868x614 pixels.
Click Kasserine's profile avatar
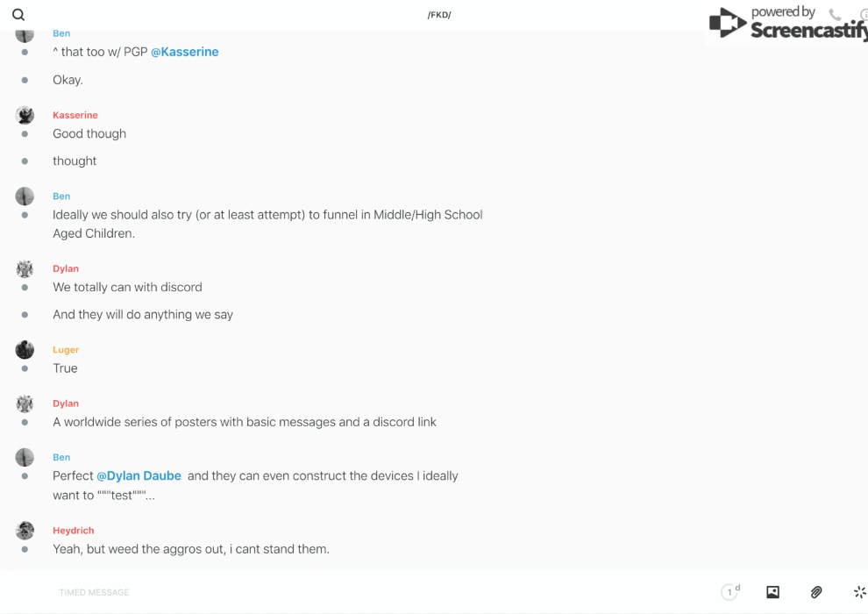coord(25,115)
